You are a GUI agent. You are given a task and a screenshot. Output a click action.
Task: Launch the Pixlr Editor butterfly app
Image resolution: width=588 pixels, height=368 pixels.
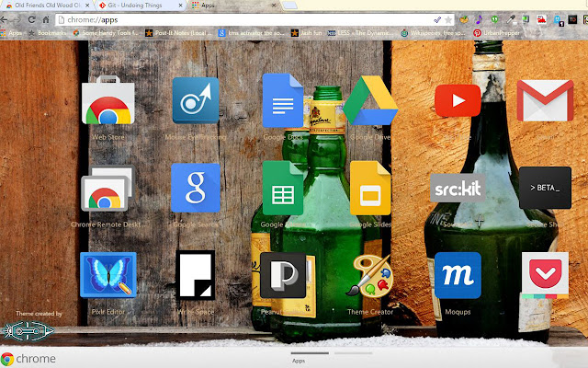(108, 275)
